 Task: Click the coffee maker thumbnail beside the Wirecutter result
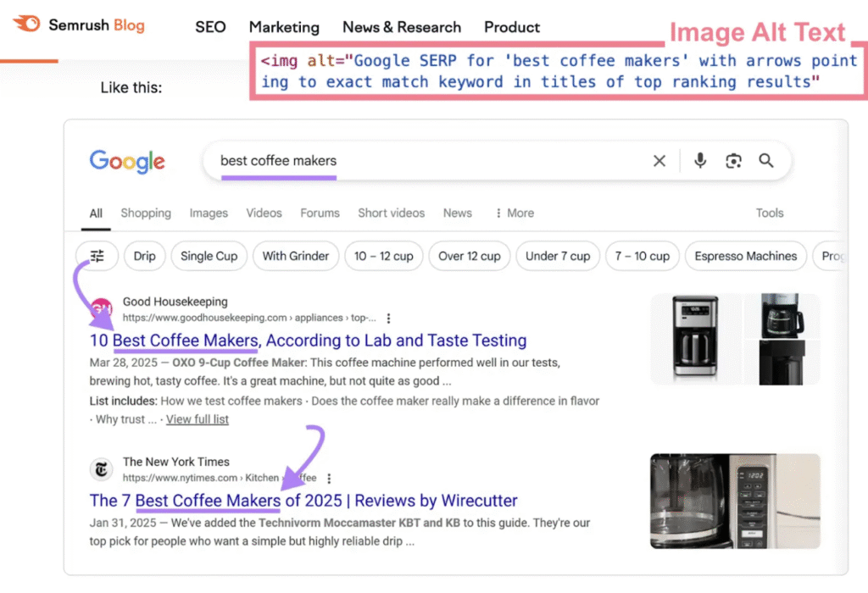point(734,500)
